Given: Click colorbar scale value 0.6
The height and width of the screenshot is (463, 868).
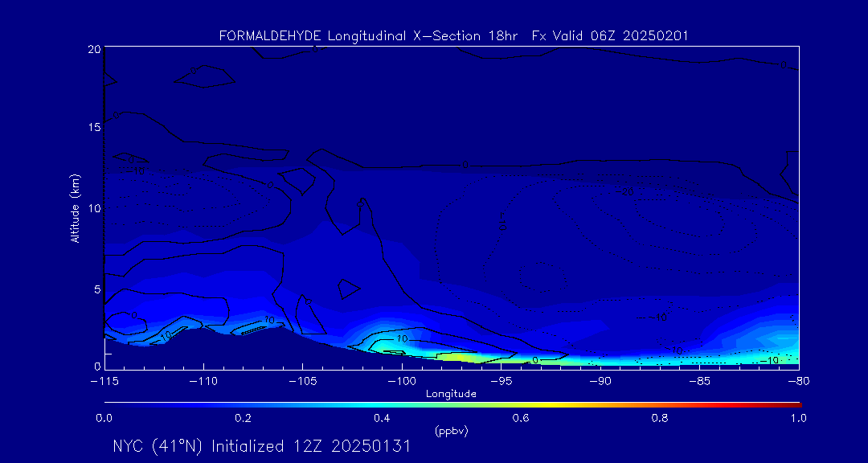Looking at the screenshot, I should point(521,418).
